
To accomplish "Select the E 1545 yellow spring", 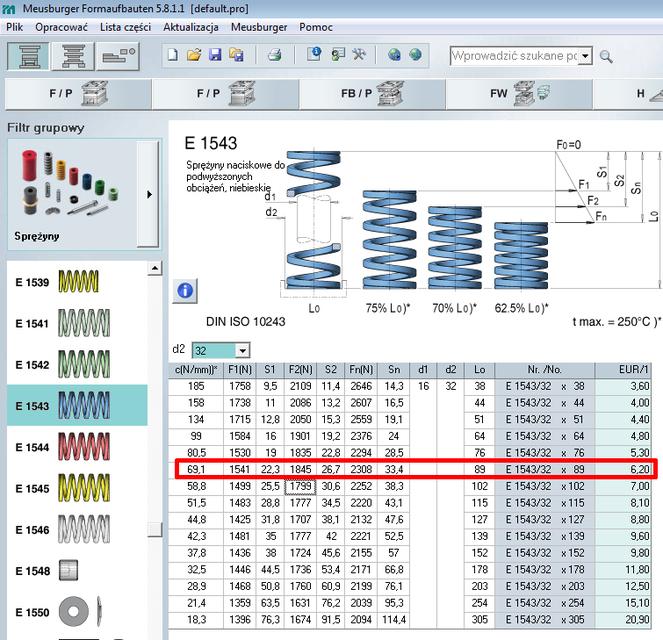I will click(x=77, y=488).
